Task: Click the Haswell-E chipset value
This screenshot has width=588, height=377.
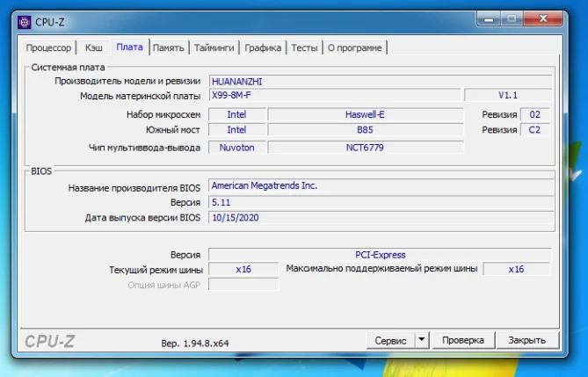Action: (366, 114)
